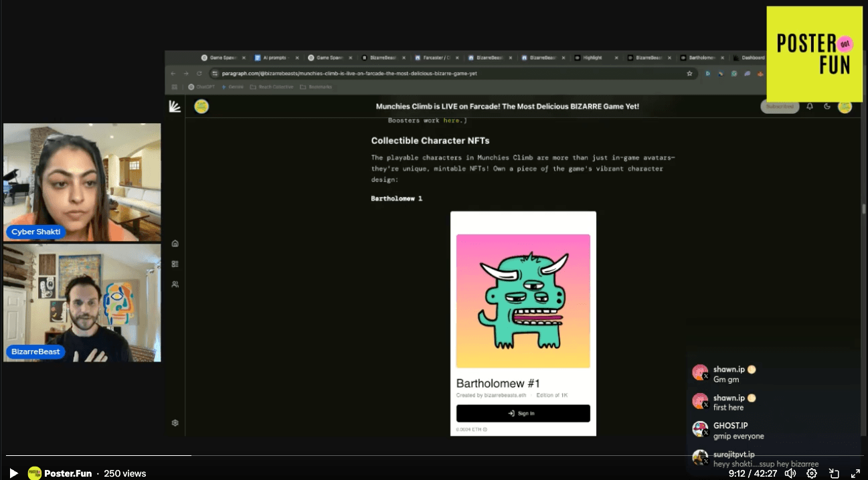Open the sidebar people icon
868x480 pixels.
click(175, 285)
